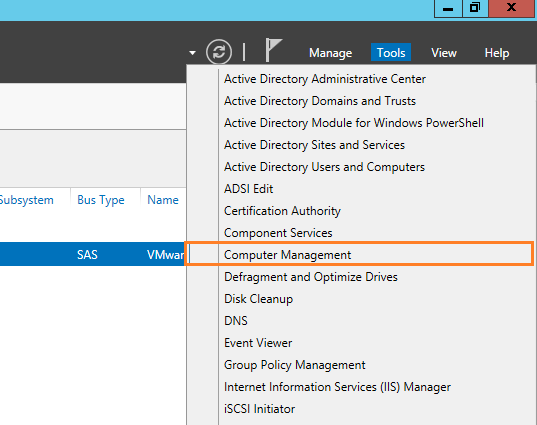Launch Certification Authority console
Image resolution: width=537 pixels, height=425 pixels.
tap(282, 211)
